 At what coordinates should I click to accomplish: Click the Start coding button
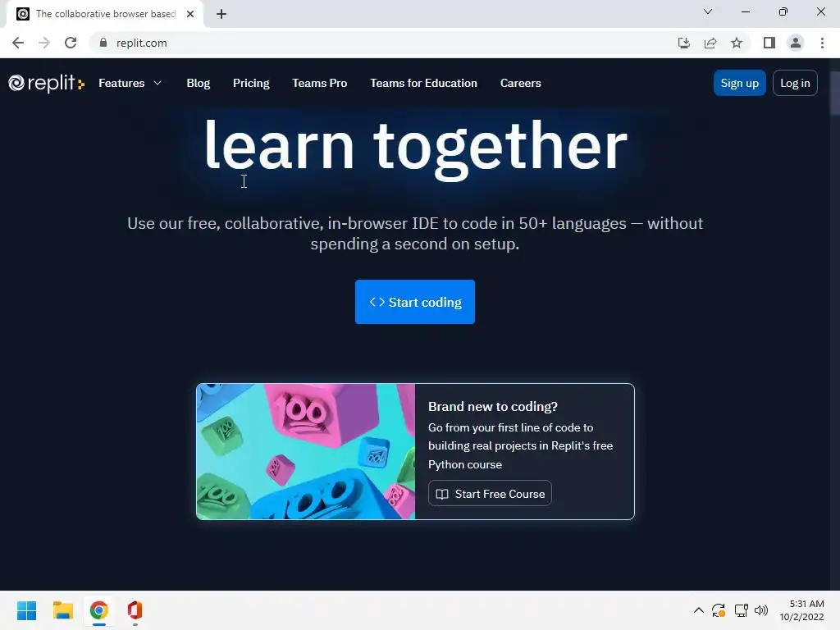(414, 302)
